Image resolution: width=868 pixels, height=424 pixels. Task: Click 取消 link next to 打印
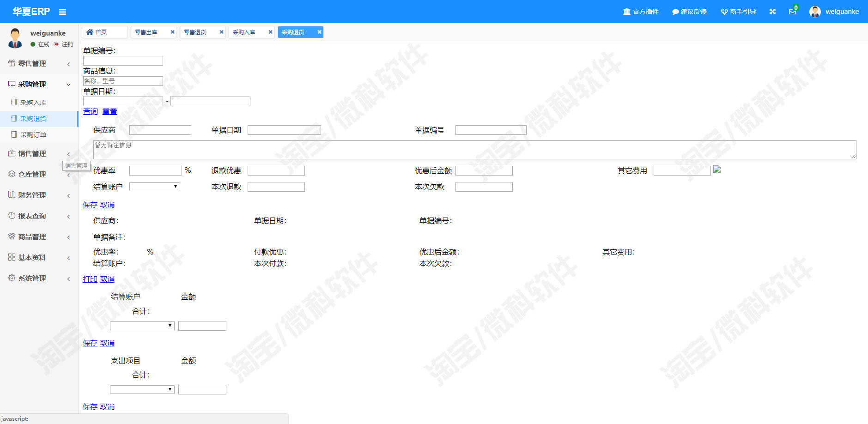pos(107,279)
